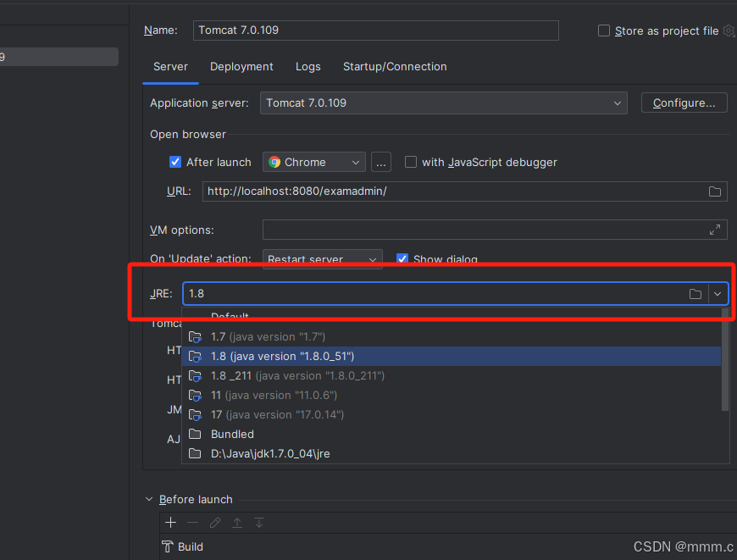This screenshot has width=737, height=560.
Task: Click the JDK icon beside 11 entry
Action: (x=195, y=396)
